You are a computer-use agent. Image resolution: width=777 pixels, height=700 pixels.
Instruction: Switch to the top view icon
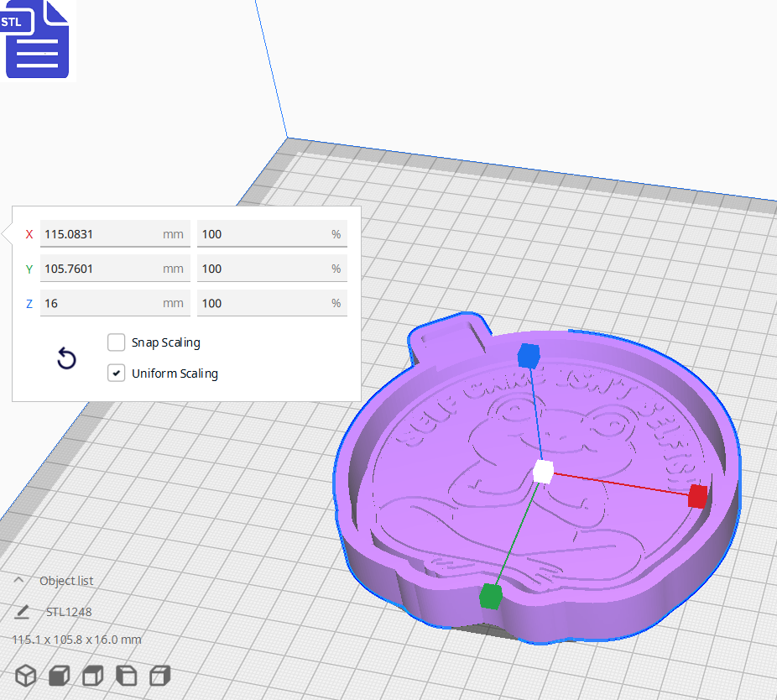[91, 676]
